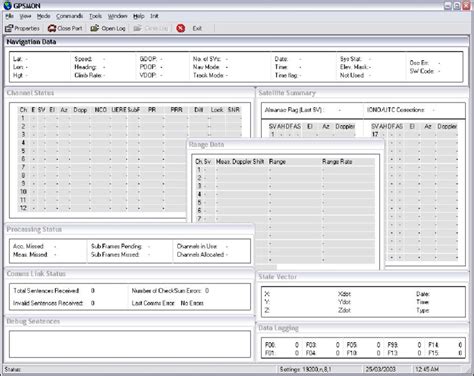Click the 'Speed:' label in Navigation Data
Viewport: 474px width, 376px height.
tap(83, 59)
